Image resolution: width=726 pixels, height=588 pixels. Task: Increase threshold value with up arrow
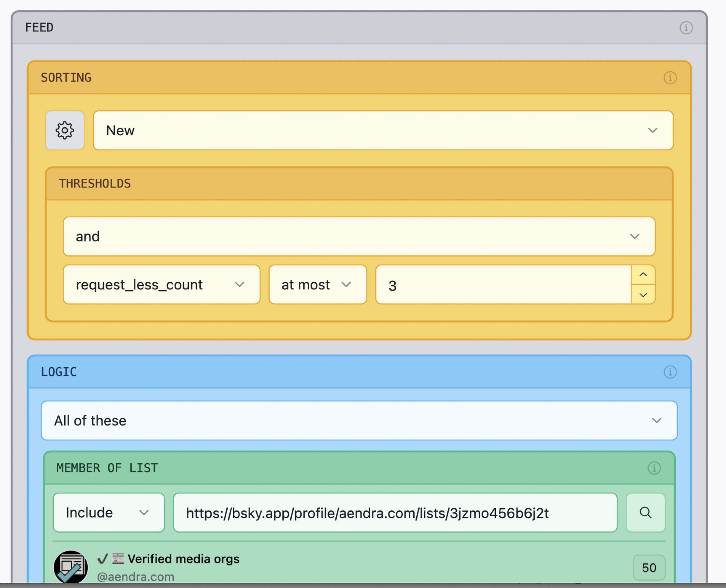click(643, 275)
